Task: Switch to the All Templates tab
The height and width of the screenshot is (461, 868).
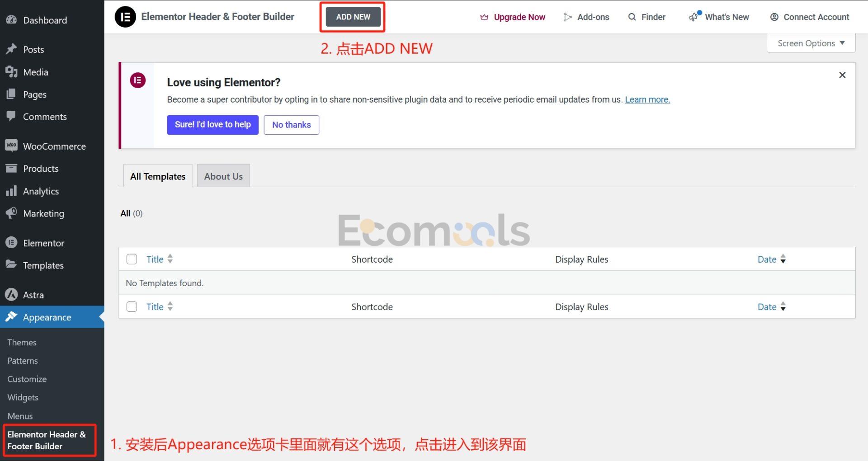Action: 158,176
